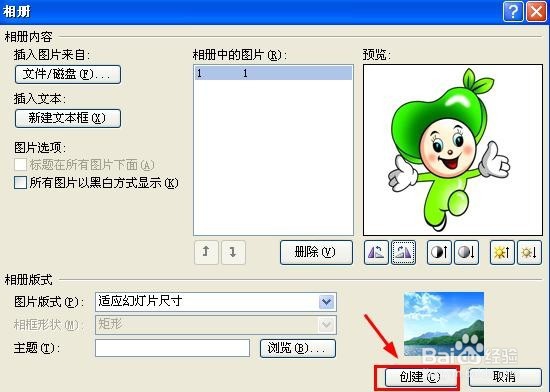Decrease picture contrast icon
The height and width of the screenshot is (392, 550).
pos(466,252)
